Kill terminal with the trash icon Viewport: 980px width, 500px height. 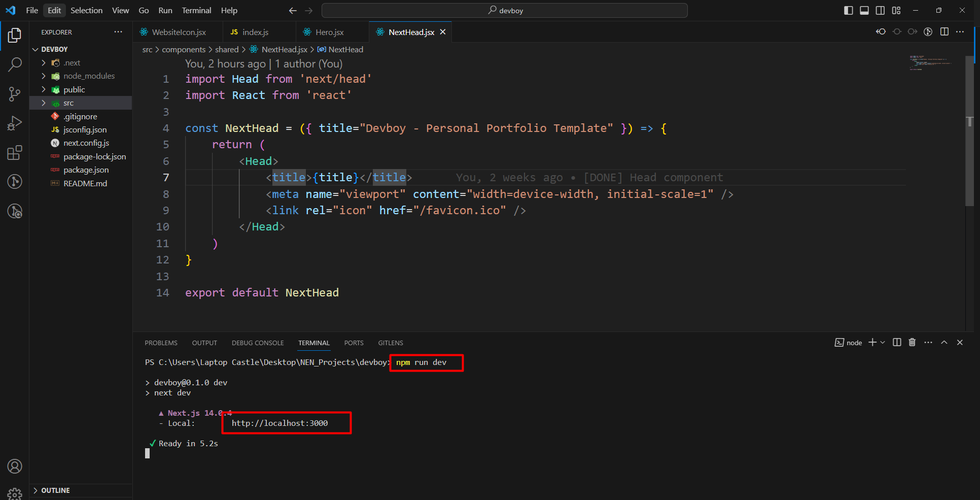point(912,343)
